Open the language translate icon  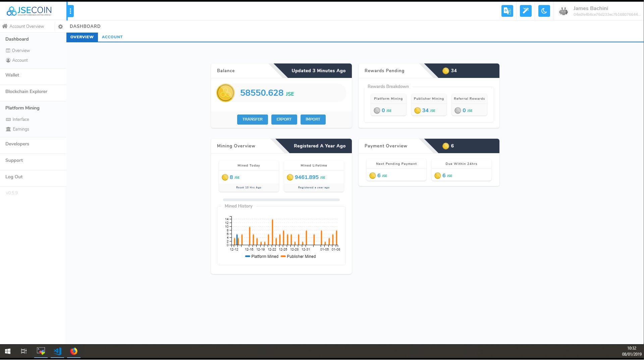pos(507,11)
